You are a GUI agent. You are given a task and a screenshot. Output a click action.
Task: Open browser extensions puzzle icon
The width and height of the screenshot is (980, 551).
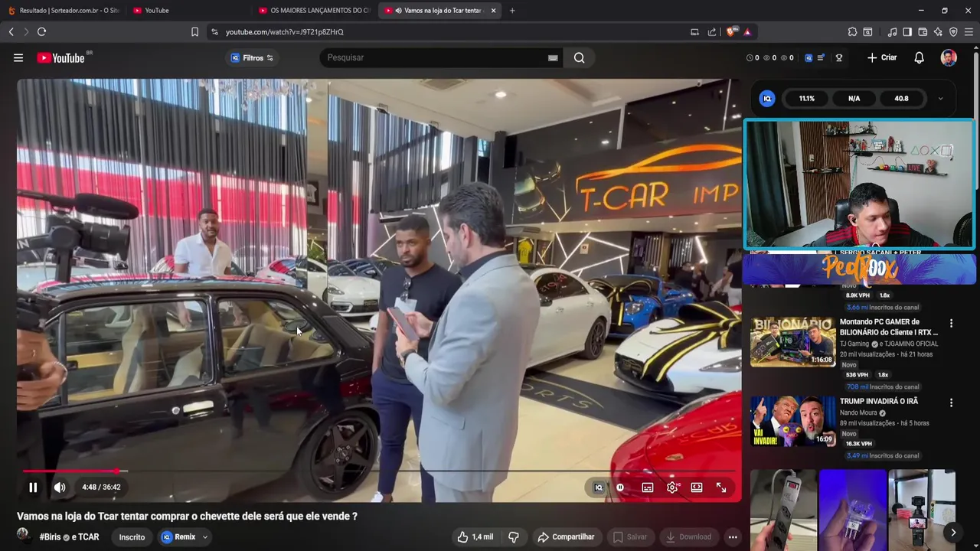click(x=852, y=31)
